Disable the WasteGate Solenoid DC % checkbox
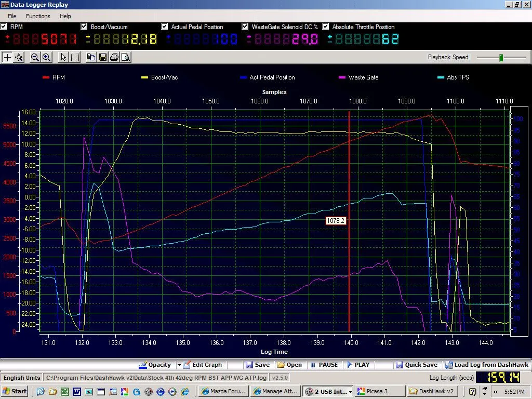 pyautogui.click(x=246, y=26)
